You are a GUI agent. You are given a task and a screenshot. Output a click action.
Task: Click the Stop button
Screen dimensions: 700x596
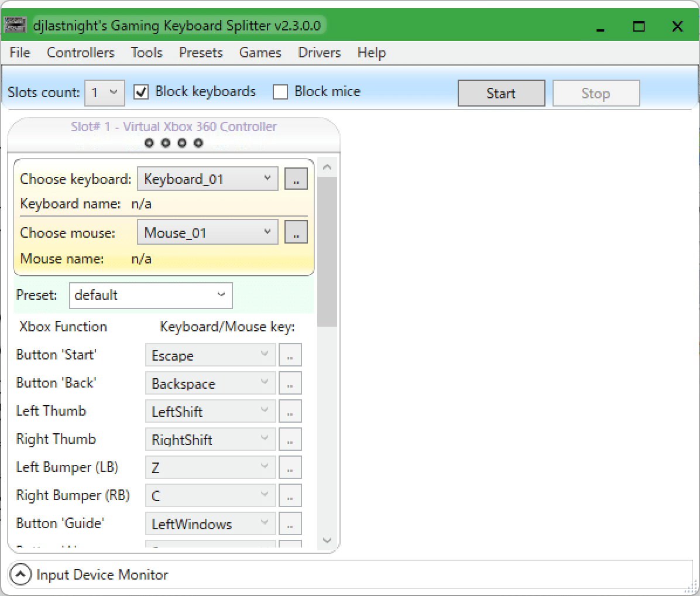[596, 93]
